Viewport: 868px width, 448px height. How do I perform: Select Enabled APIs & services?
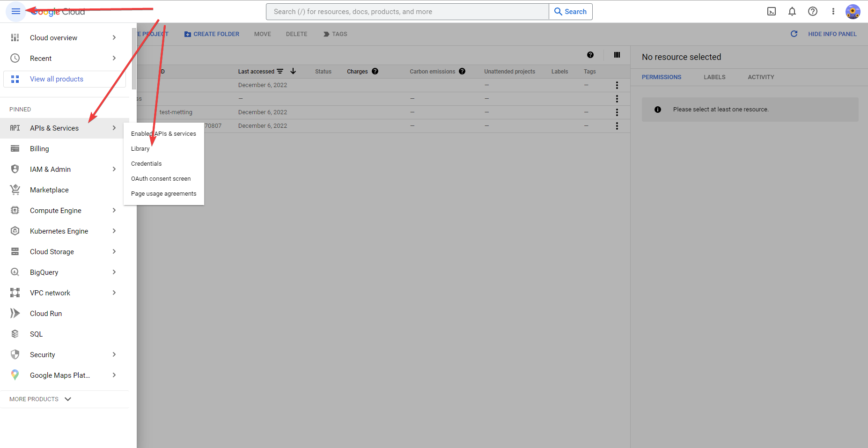pyautogui.click(x=163, y=134)
